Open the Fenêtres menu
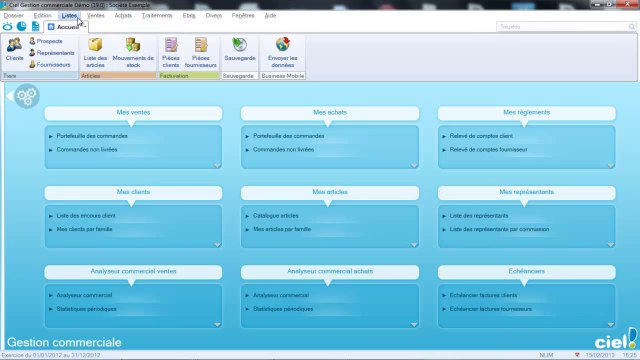This screenshot has height=360, width=640. pyautogui.click(x=243, y=16)
